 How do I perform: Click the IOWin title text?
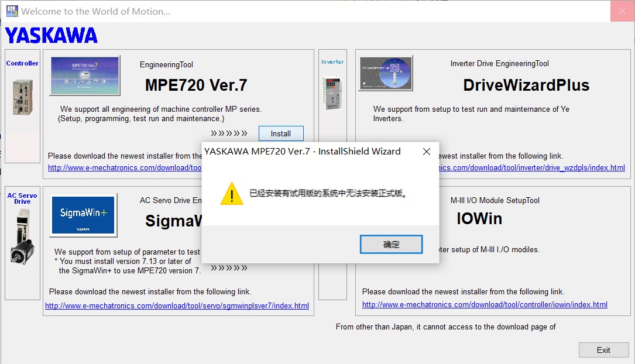point(479,219)
